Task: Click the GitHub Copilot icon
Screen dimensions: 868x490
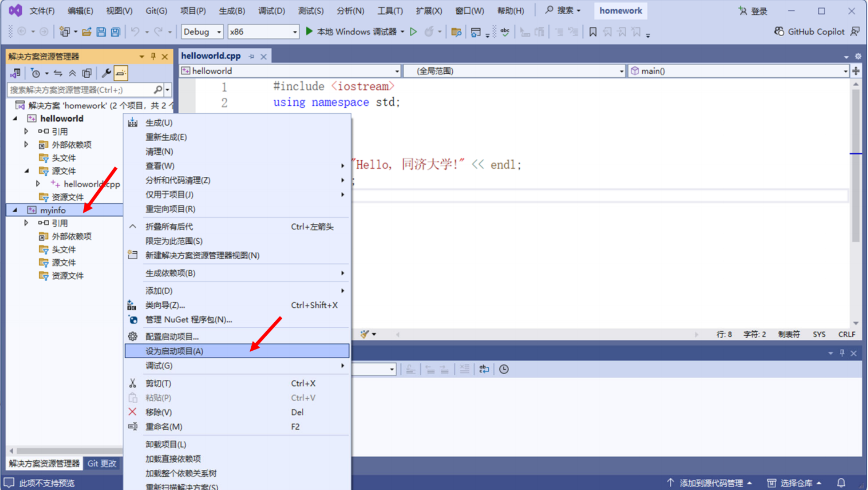Action: click(779, 32)
